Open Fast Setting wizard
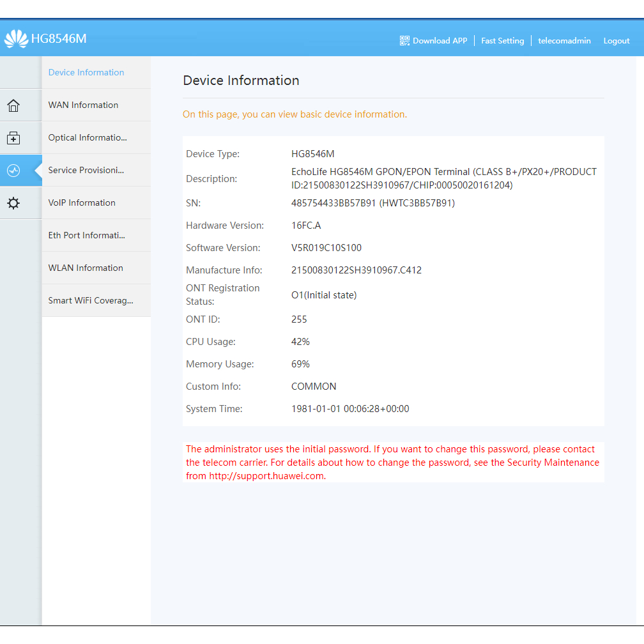 (x=502, y=40)
